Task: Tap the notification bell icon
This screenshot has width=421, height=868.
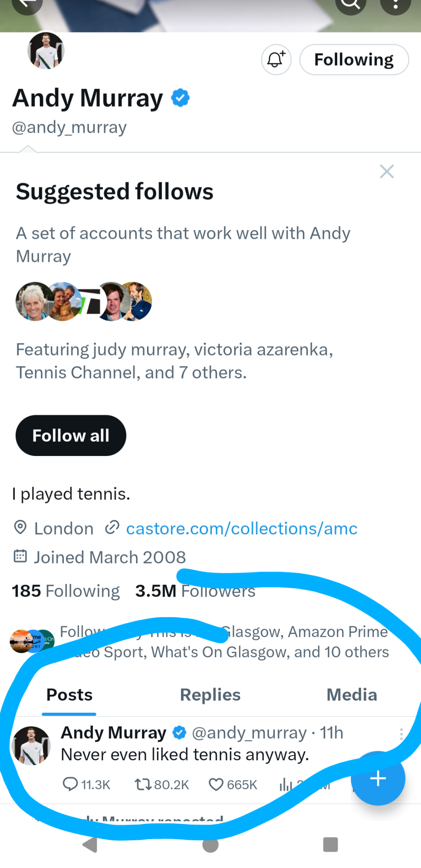Action: coord(276,60)
